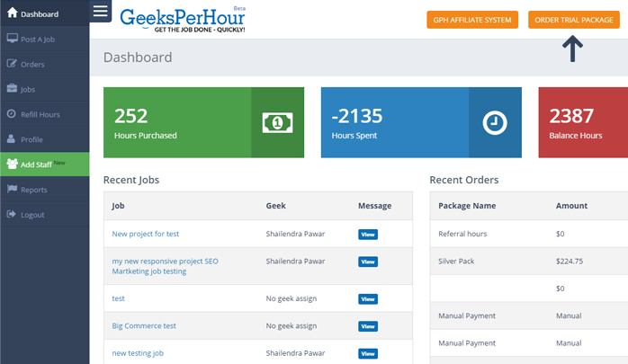This screenshot has height=364, width=628.
Task: Click the GeeksPerHour logo
Action: [183, 20]
